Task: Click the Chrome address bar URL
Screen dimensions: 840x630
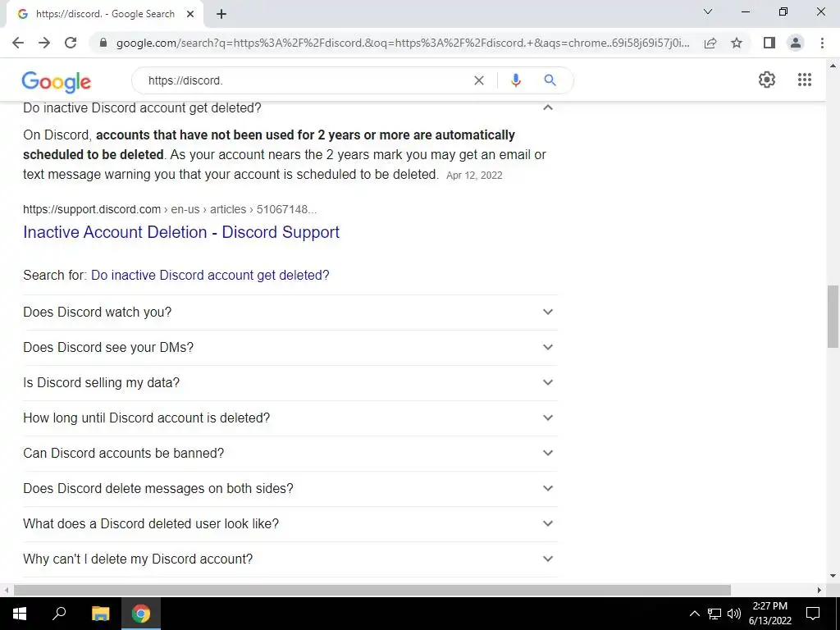Action: (403, 43)
